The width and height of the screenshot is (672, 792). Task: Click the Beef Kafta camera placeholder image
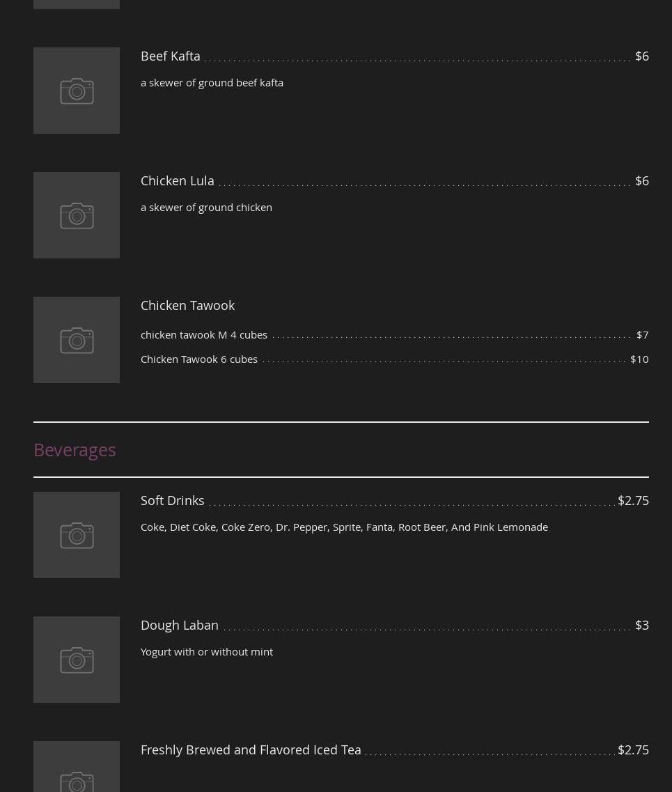coord(77,91)
